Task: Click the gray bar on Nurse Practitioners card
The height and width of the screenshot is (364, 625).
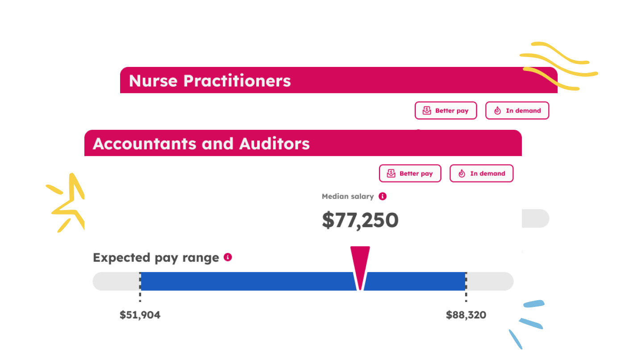Action: click(536, 219)
